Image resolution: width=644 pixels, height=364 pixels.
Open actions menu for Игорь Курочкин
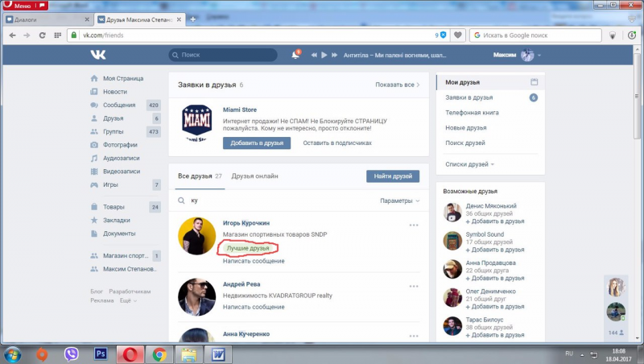pyautogui.click(x=414, y=225)
